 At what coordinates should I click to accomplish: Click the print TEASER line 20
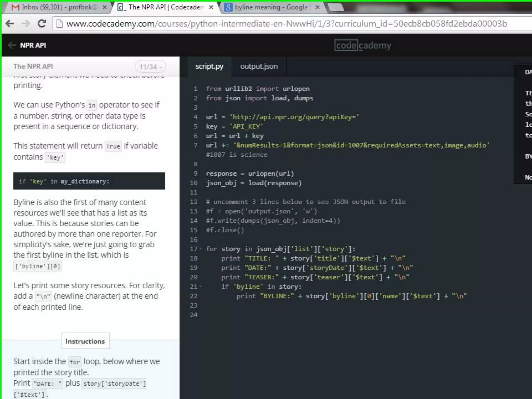click(315, 277)
